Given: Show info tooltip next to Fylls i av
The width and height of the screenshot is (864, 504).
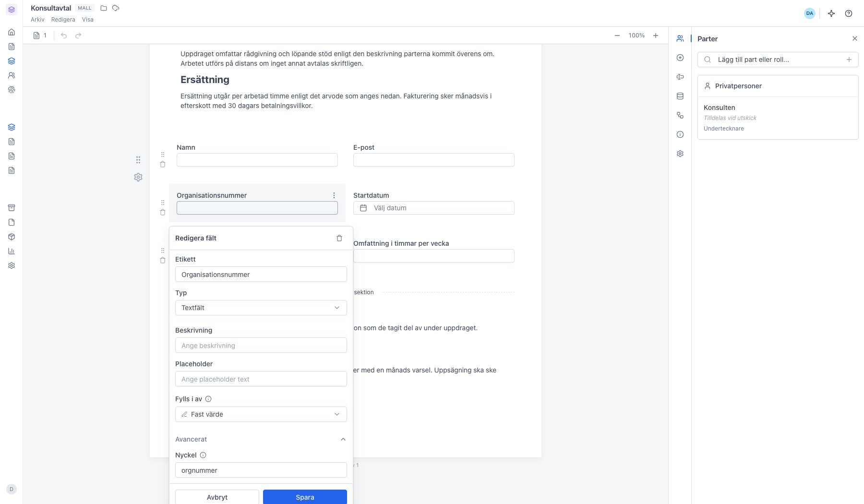Looking at the screenshot, I should [x=208, y=399].
